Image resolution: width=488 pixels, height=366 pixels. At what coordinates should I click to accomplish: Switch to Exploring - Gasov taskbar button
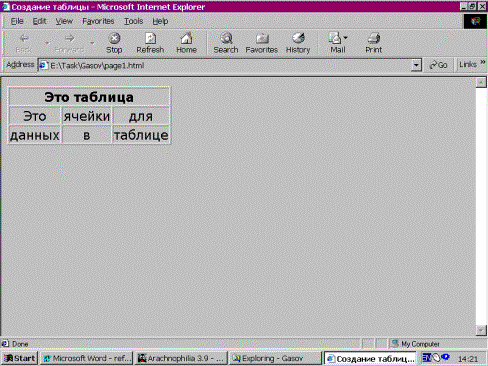click(x=275, y=358)
